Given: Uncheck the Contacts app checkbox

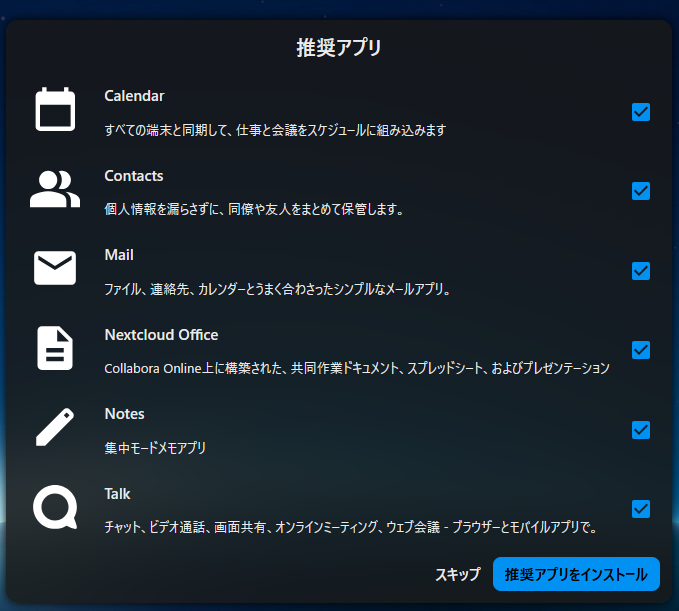Looking at the screenshot, I should [x=641, y=191].
